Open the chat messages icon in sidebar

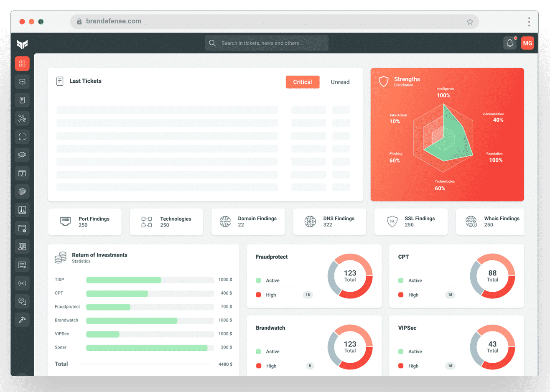[22, 301]
